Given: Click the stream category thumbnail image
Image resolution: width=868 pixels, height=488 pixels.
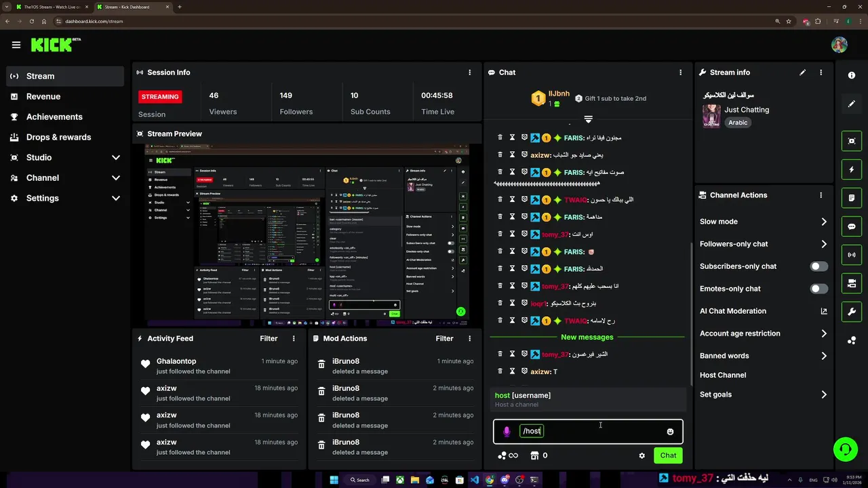Looking at the screenshot, I should 711,116.
